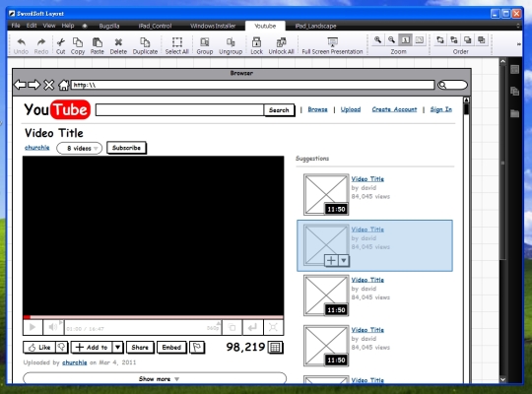Click the mockup browser back arrow
Viewport: 532px width, 394px height.
[x=21, y=85]
